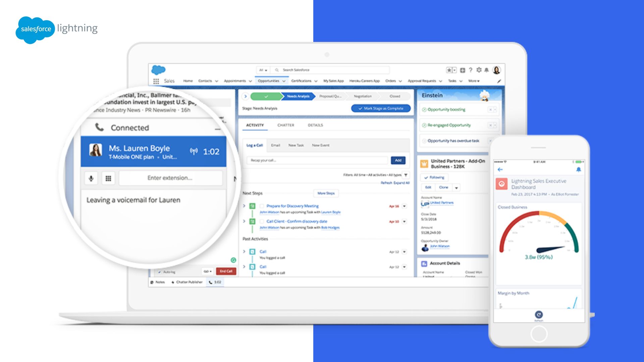Open the Notifications bell in header
This screenshot has width=644, height=362.
point(486,70)
